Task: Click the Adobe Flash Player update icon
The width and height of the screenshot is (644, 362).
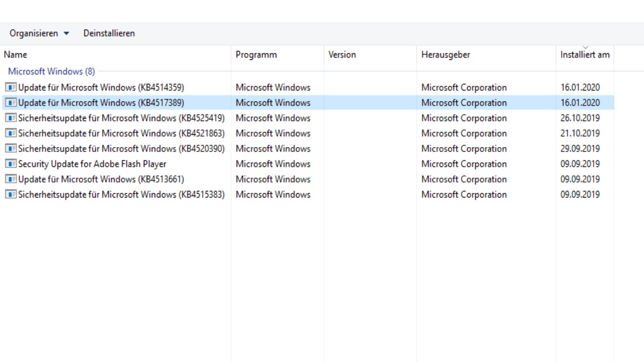Action: pos(11,164)
